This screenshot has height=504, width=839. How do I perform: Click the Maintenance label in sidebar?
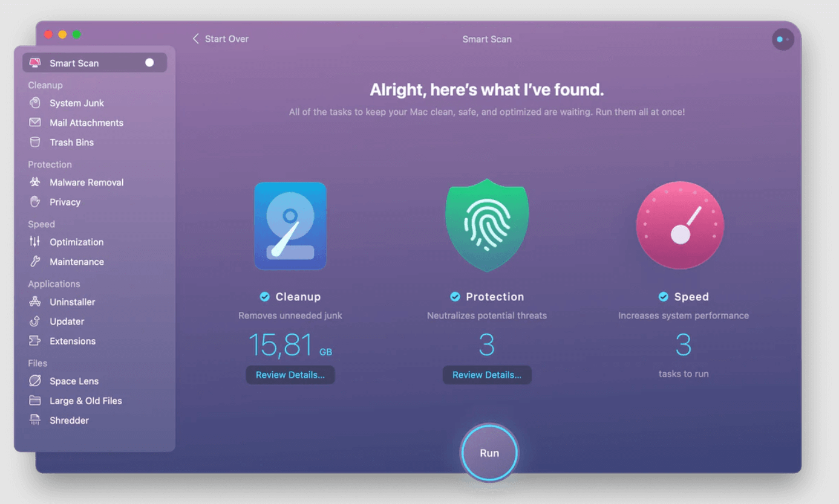coord(77,262)
